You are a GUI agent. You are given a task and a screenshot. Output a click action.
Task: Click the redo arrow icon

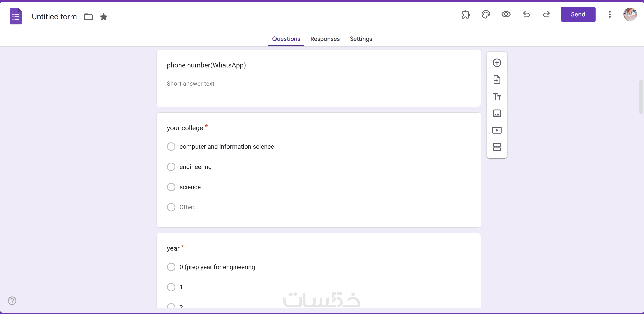point(546,15)
